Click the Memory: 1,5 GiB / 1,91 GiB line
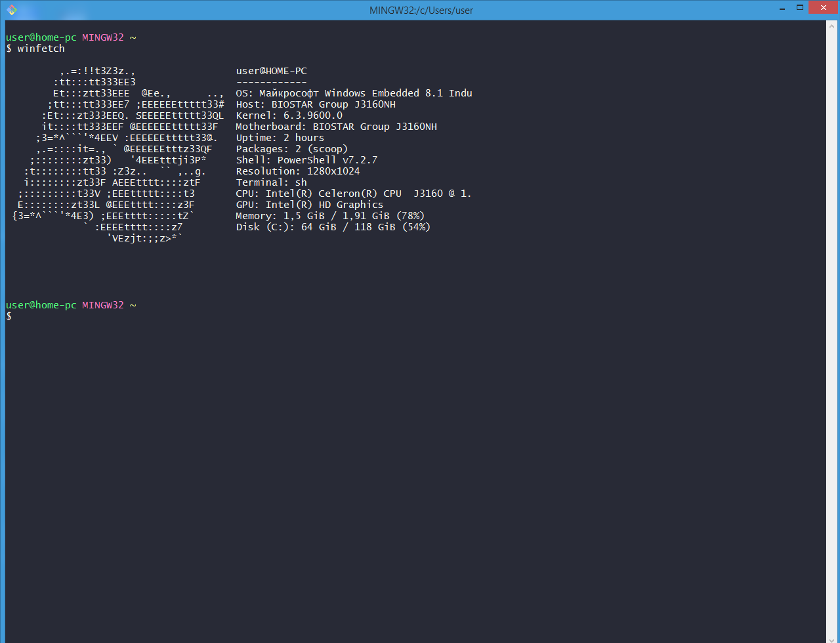Viewport: 840px width, 643px height. pyautogui.click(x=331, y=216)
